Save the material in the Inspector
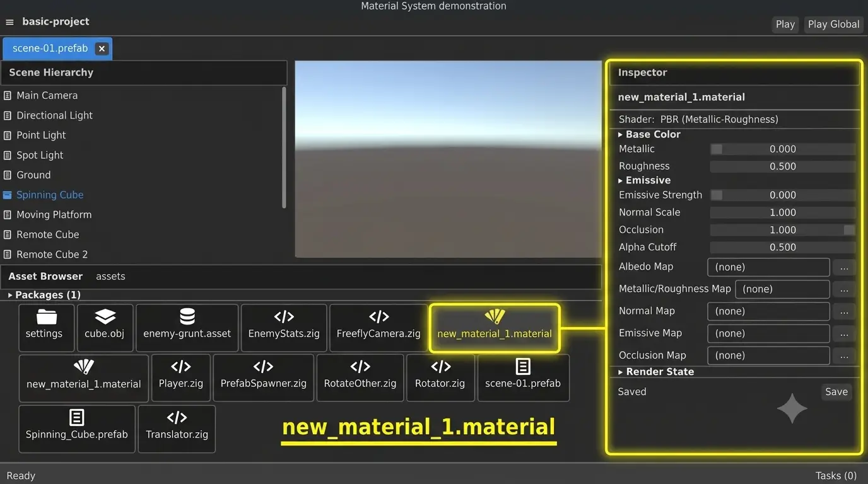This screenshot has width=868, height=484. pyautogui.click(x=836, y=392)
